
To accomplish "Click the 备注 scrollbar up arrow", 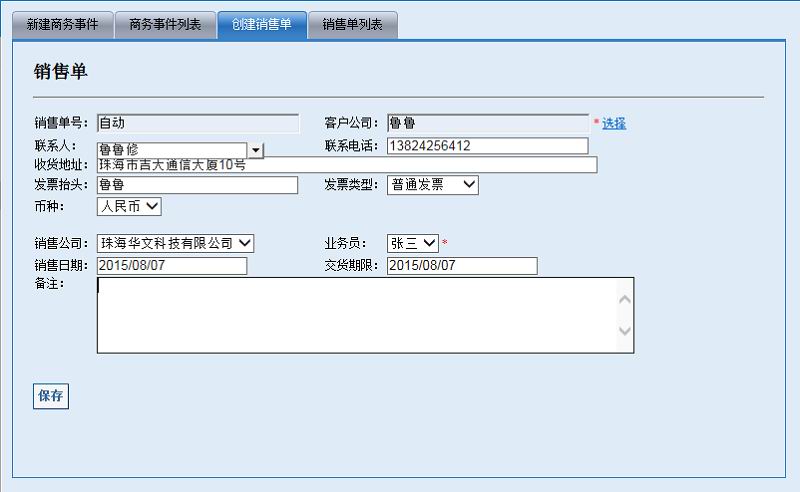I will tap(625, 300).
